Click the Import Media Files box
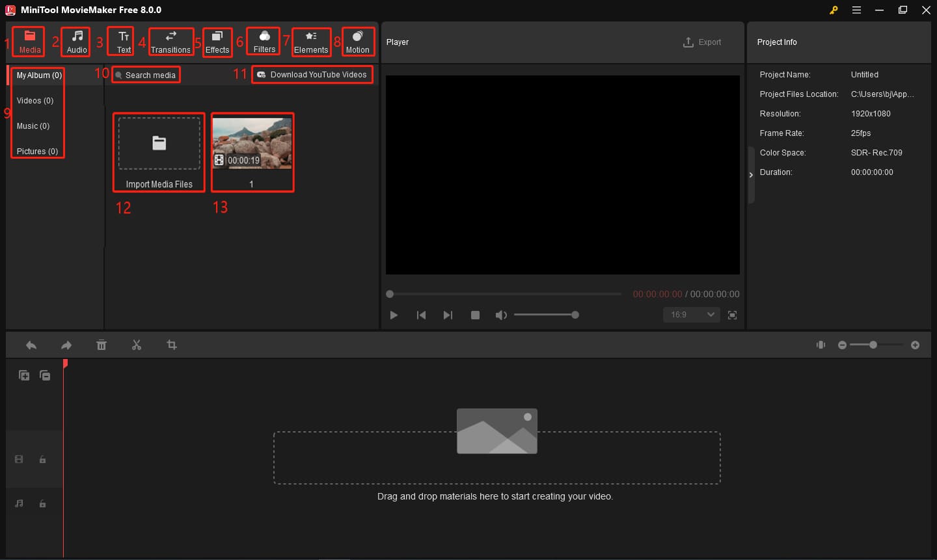The image size is (937, 560). [159, 153]
